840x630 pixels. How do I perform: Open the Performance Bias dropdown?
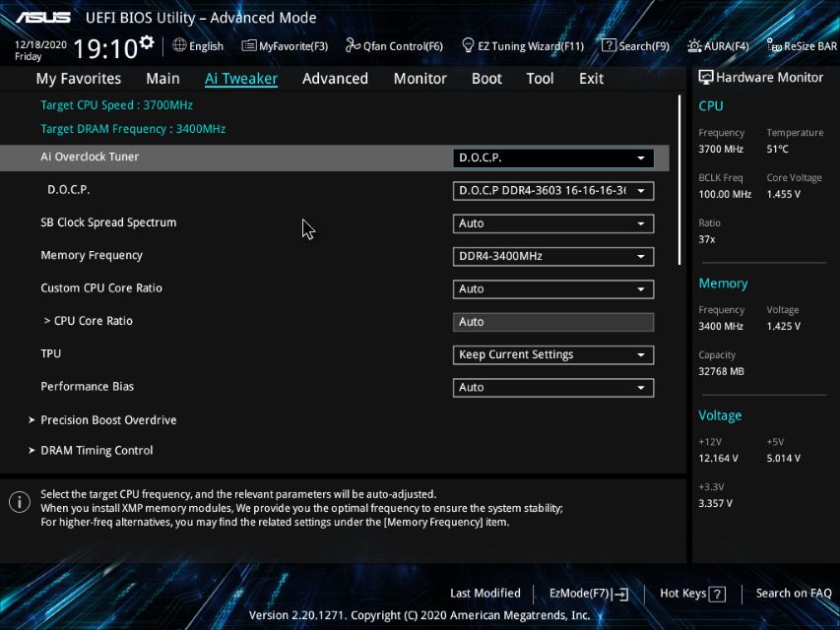click(553, 387)
